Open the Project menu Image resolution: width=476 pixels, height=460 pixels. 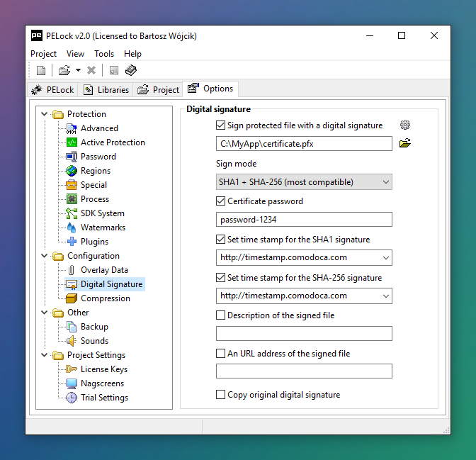[x=43, y=54]
